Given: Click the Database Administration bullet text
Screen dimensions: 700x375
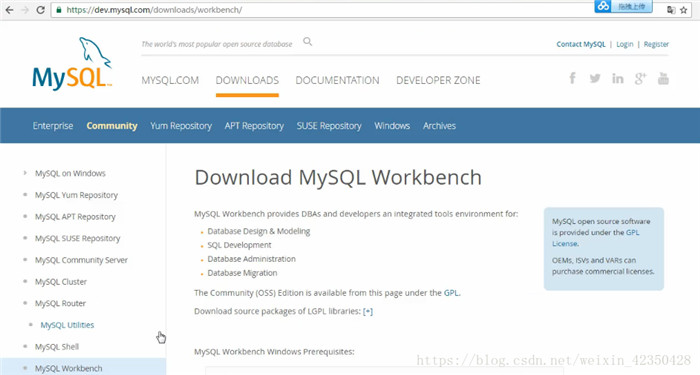Looking at the screenshot, I should click(x=251, y=259).
